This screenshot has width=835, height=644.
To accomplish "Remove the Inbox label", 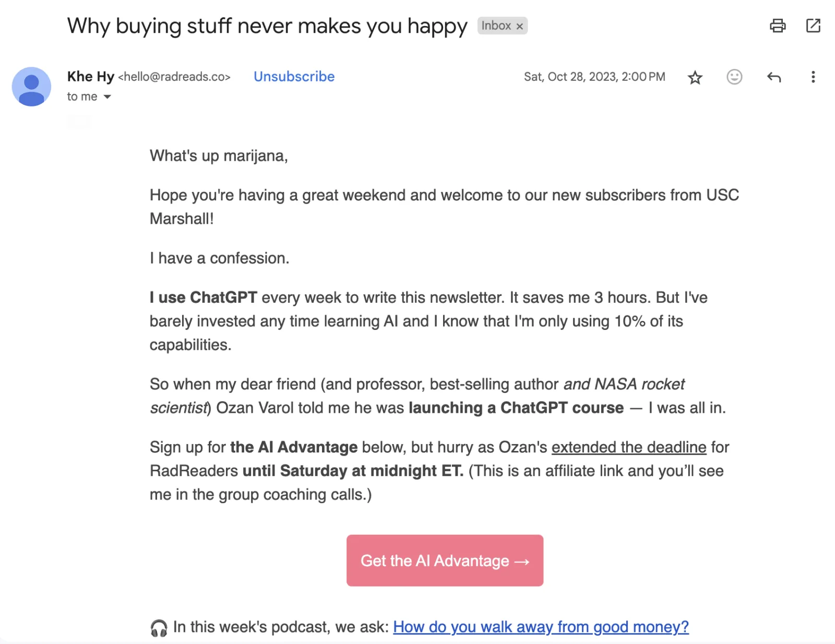I will 520,26.
